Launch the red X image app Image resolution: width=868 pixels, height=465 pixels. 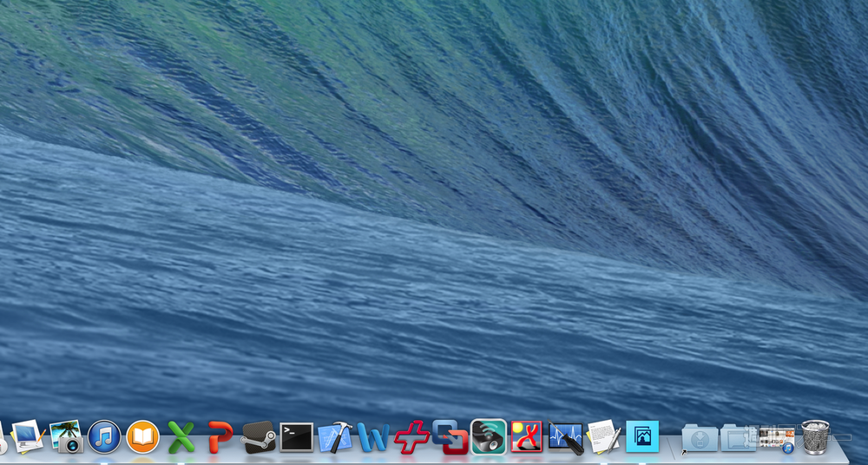click(527, 436)
